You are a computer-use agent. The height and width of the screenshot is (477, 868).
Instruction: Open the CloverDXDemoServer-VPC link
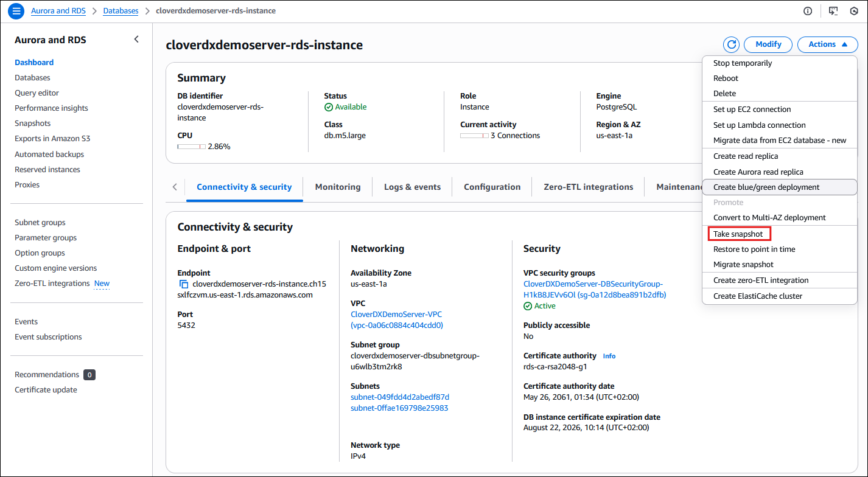pyautogui.click(x=396, y=314)
